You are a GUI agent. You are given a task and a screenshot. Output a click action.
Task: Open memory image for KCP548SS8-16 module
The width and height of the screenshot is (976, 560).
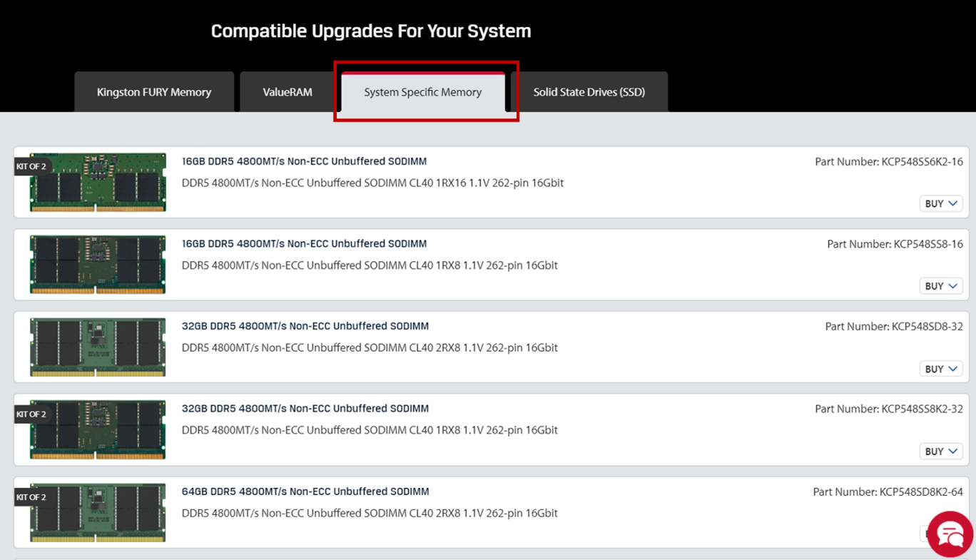98,265
